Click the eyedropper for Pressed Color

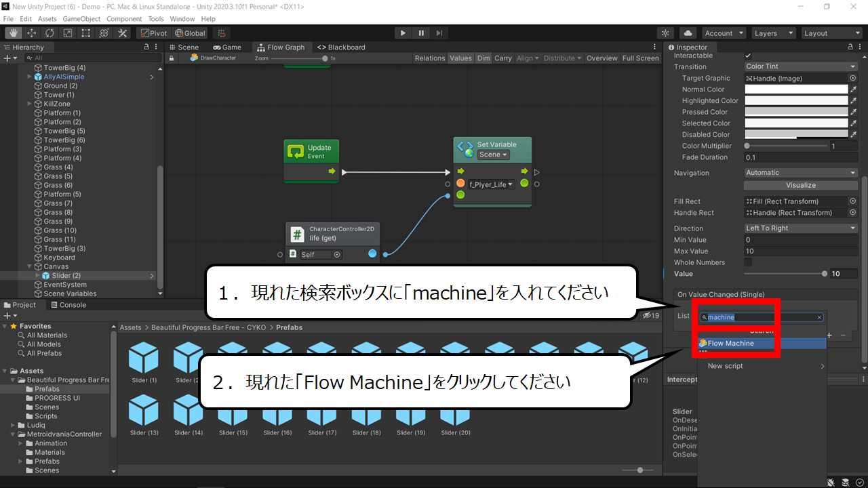pos(853,112)
